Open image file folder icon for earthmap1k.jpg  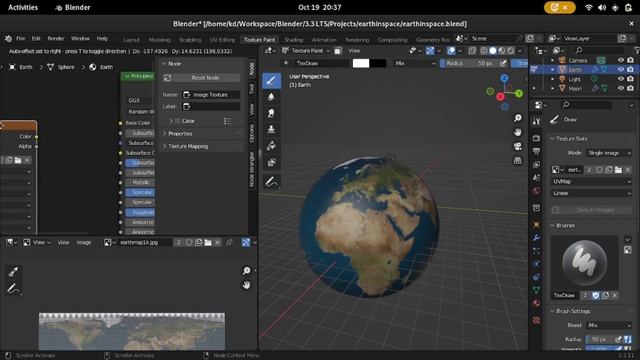[x=208, y=242]
